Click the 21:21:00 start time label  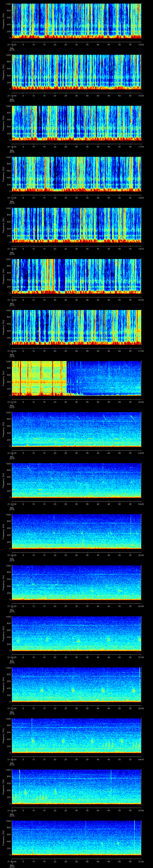(12, 402)
